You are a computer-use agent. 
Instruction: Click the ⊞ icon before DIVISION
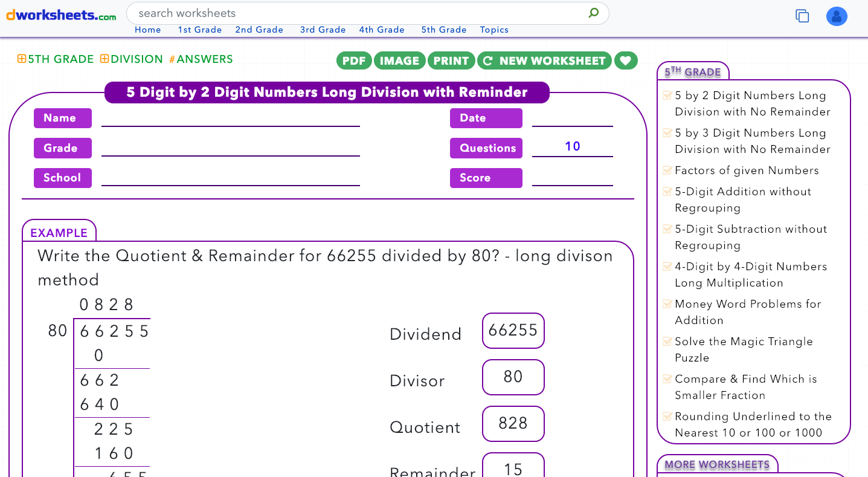coord(103,59)
